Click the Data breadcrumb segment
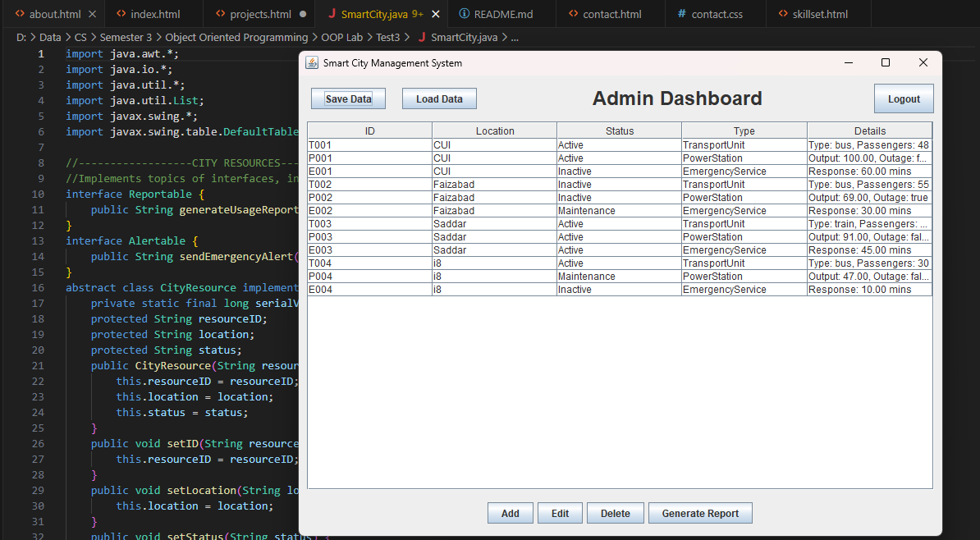 click(x=50, y=38)
